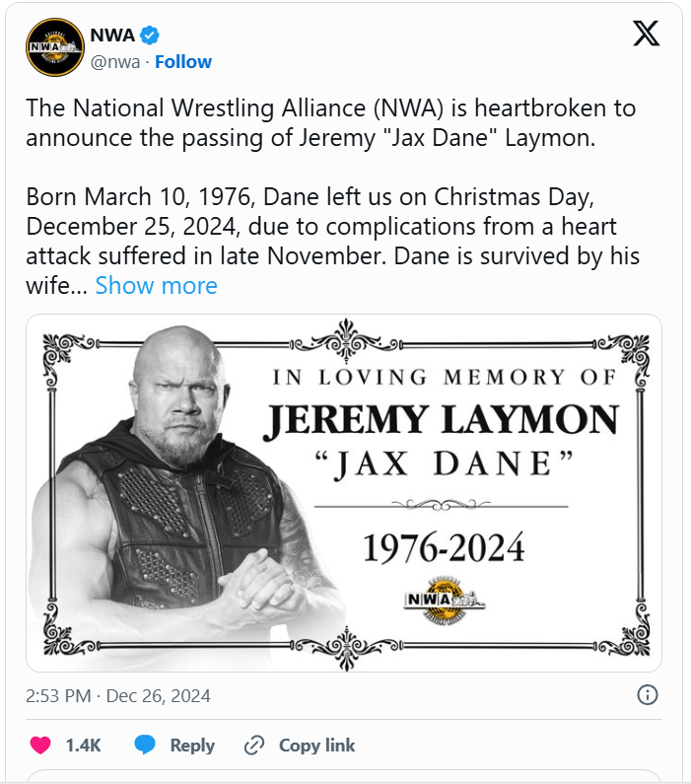Click the 1976-2024 years in the image
This screenshot has width=691, height=784.
pyautogui.click(x=443, y=545)
